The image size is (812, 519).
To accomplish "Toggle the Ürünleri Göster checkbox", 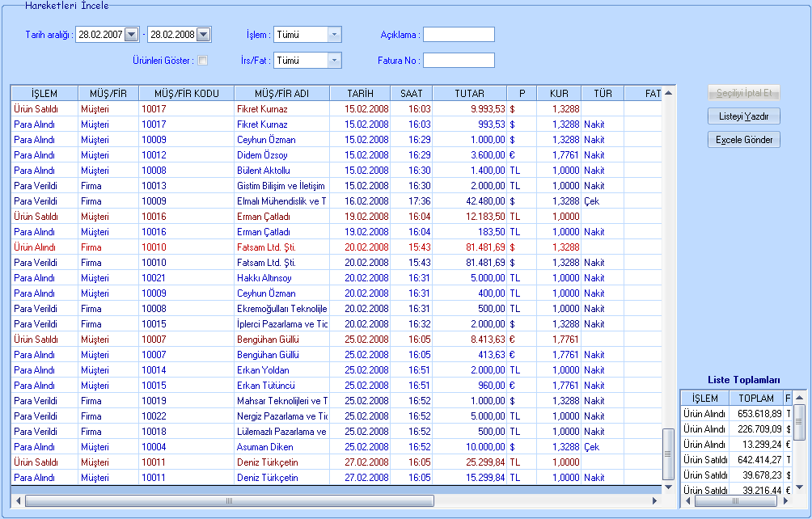I will tap(203, 61).
